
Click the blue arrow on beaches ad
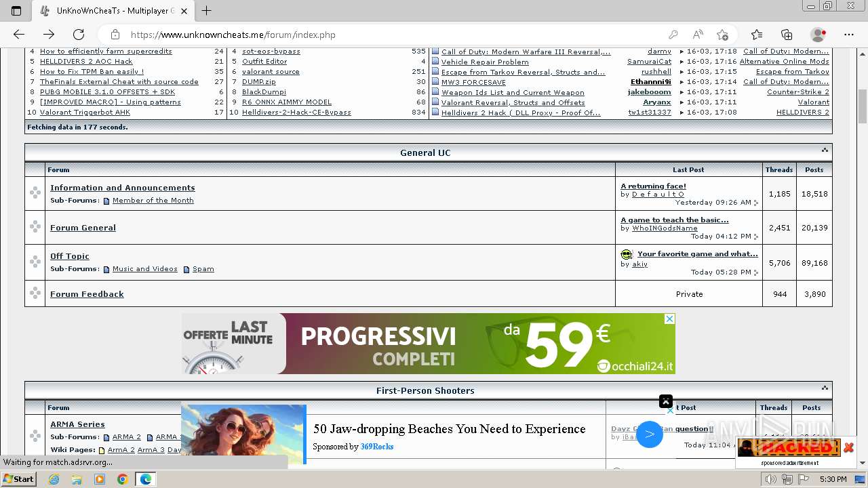pyautogui.click(x=649, y=434)
